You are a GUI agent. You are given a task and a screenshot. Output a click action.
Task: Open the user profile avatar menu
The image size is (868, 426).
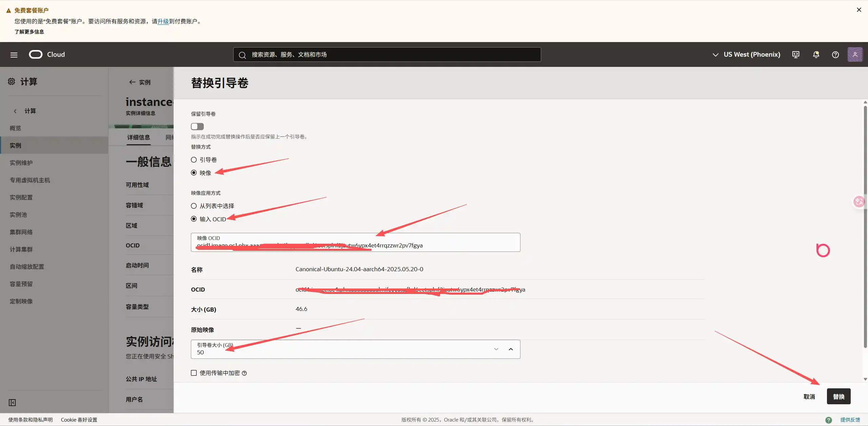click(x=855, y=55)
